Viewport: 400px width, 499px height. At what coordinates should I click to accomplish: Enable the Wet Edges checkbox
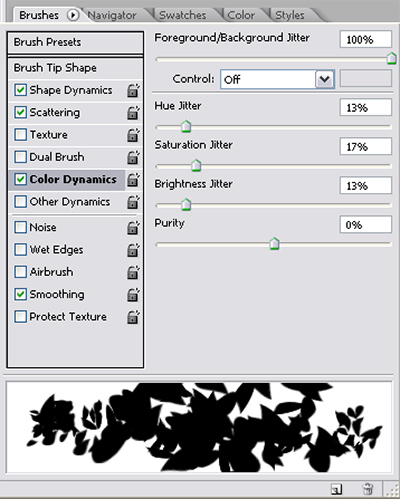click(20, 250)
